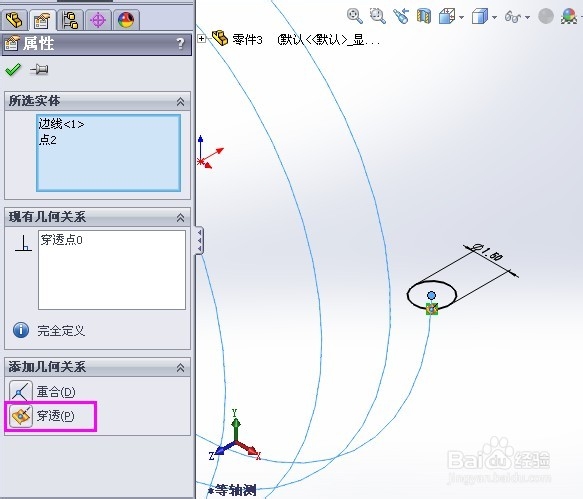Click the XYZ reference triad
The width and height of the screenshot is (583, 499).
click(x=235, y=436)
